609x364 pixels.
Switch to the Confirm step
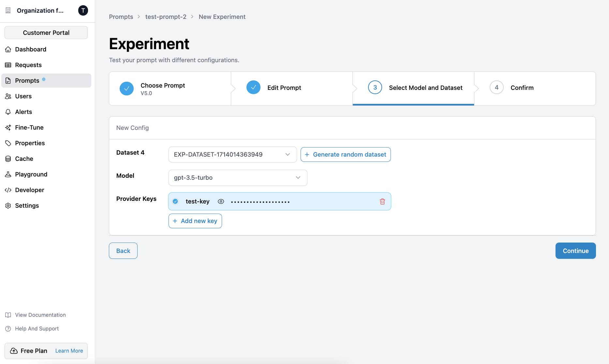coord(522,88)
